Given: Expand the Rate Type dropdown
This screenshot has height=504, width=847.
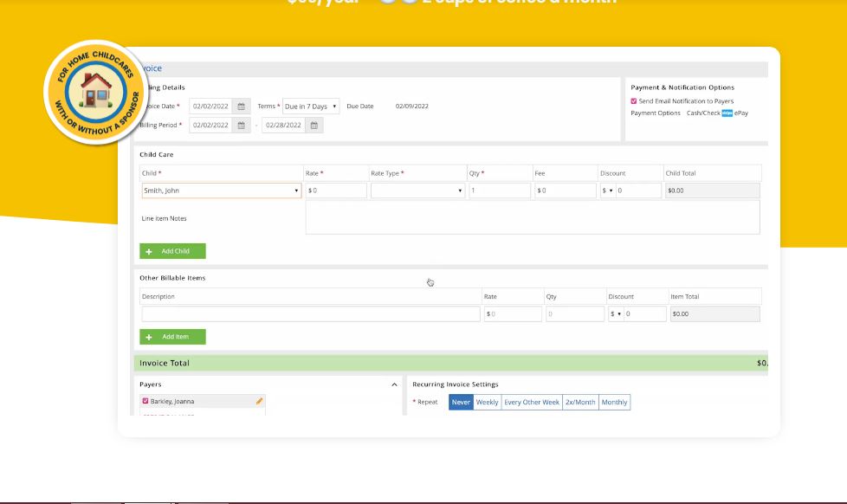Looking at the screenshot, I should pyautogui.click(x=417, y=191).
